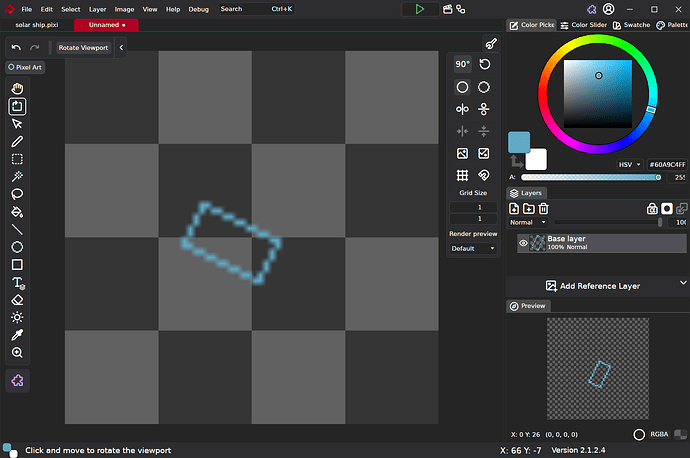
Task: Toggle lock transparency on layer
Action: pos(652,209)
